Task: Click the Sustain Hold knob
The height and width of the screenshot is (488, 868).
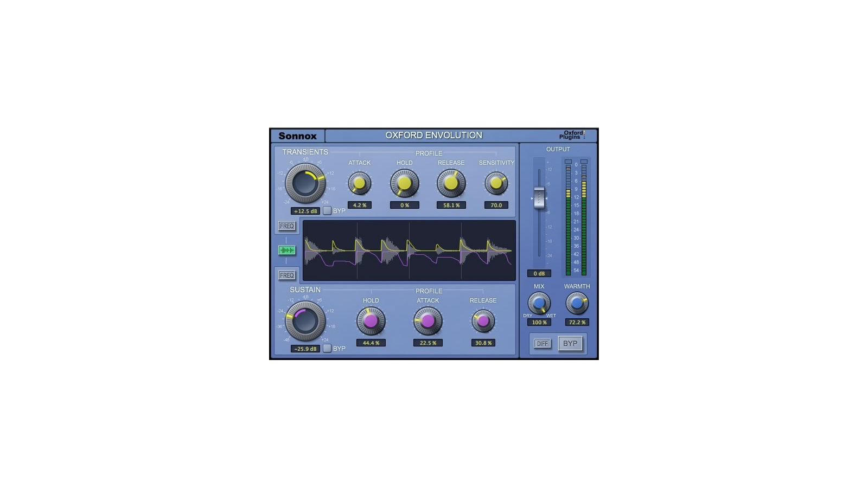Action: point(371,322)
